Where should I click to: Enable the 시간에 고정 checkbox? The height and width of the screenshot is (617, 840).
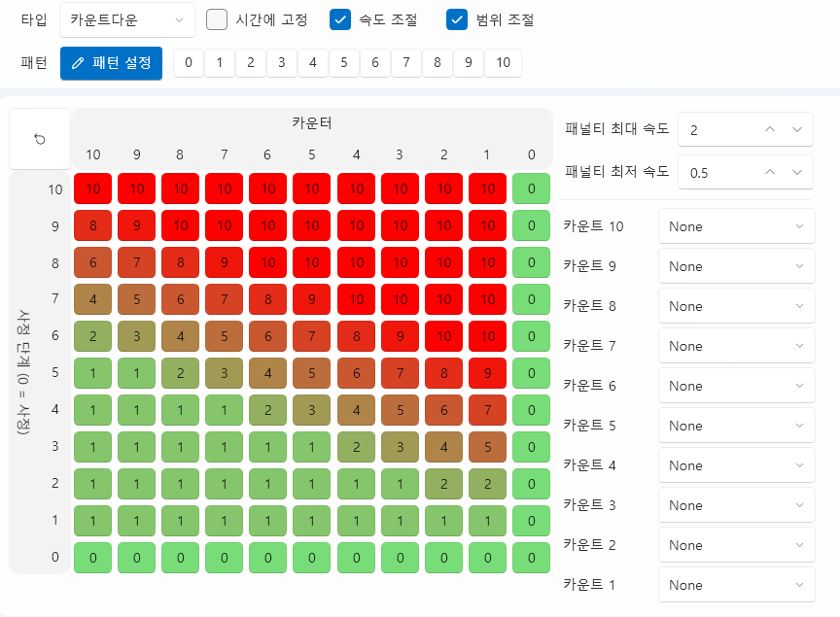click(217, 19)
